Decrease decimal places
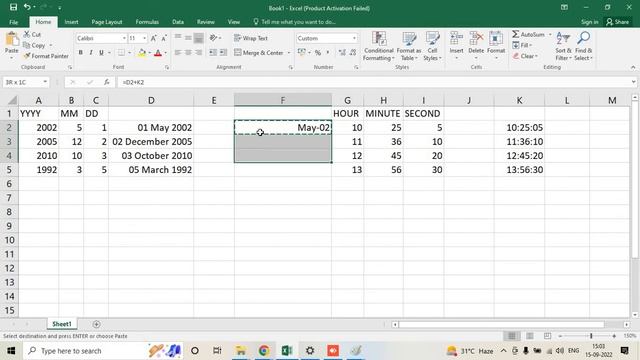 click(x=353, y=53)
